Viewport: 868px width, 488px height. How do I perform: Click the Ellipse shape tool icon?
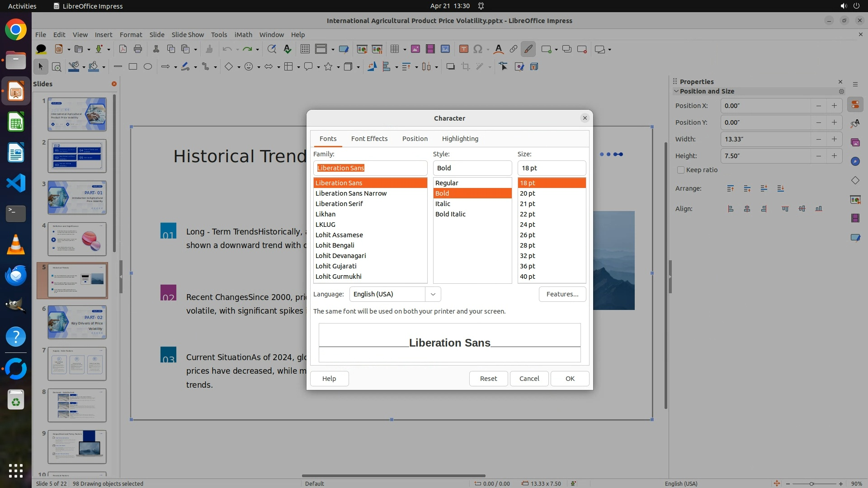147,67
